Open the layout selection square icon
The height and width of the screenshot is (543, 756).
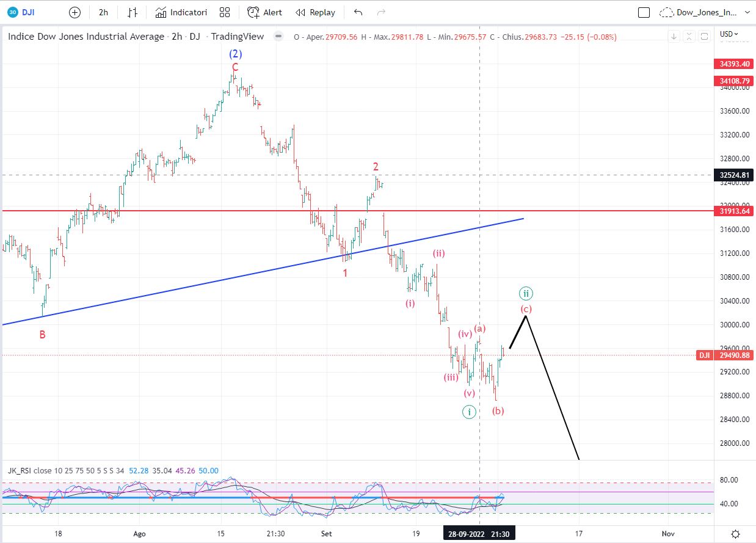pyautogui.click(x=643, y=12)
